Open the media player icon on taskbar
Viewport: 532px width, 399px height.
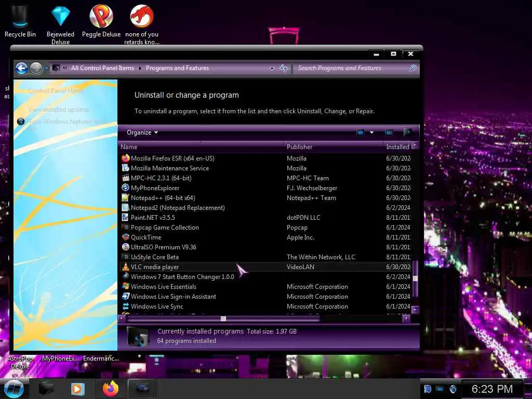[x=78, y=389]
